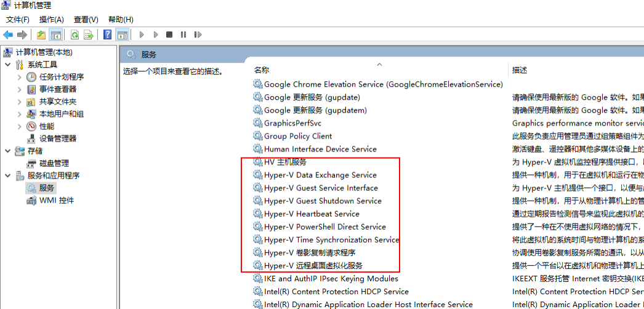Click the Restart Service toolbar icon
Image resolution: width=644 pixels, height=309 pixels.
198,35
